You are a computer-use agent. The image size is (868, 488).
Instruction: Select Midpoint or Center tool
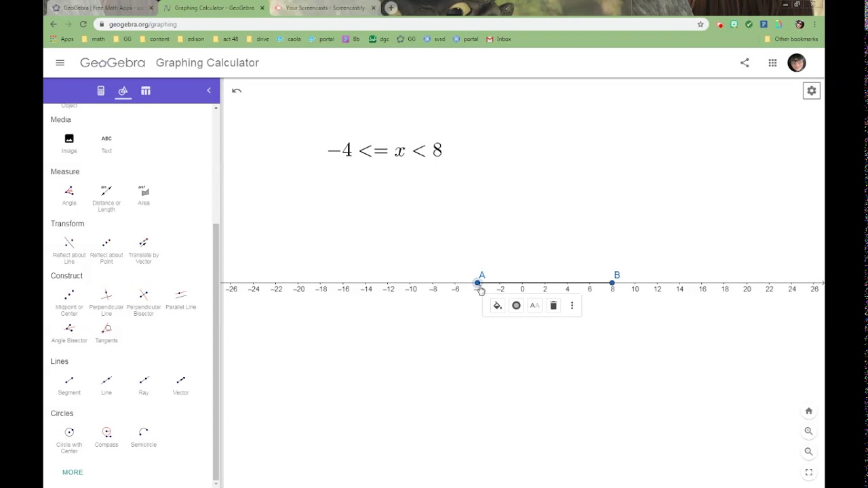tap(69, 302)
